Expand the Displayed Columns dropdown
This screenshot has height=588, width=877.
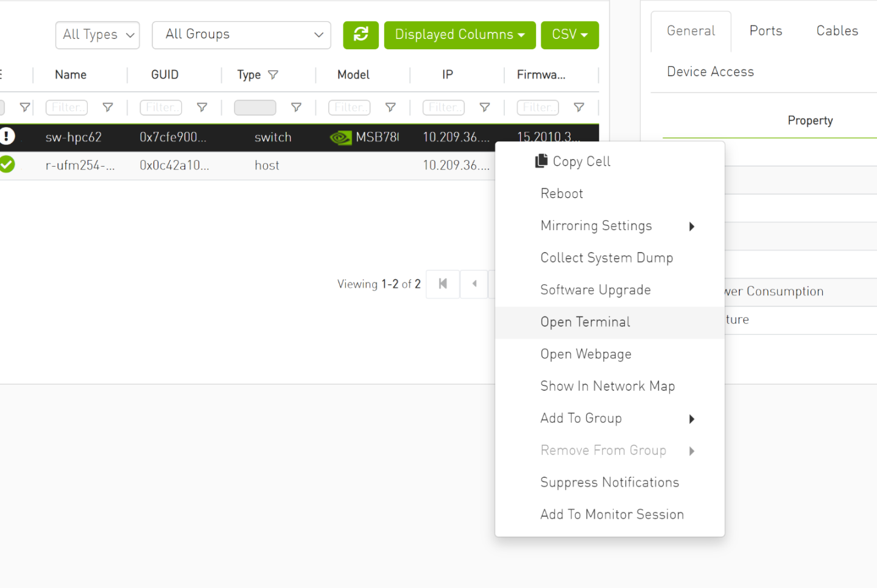(x=459, y=35)
